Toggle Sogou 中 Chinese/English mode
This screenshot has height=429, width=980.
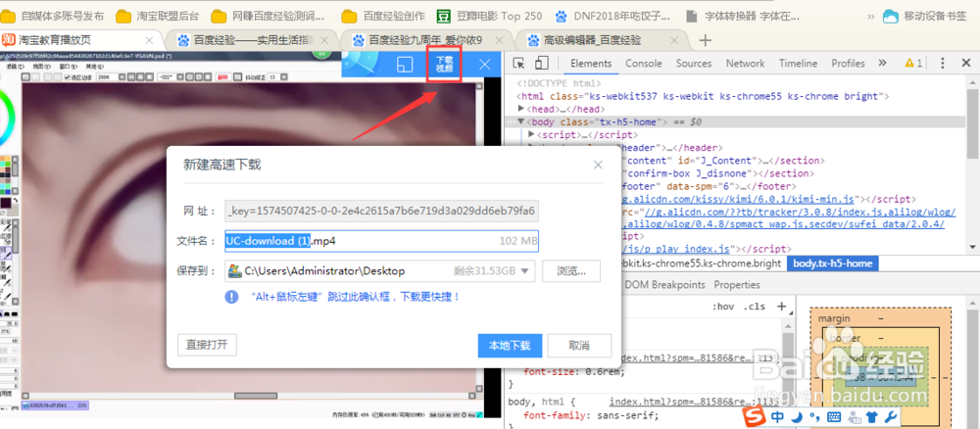[x=777, y=416]
